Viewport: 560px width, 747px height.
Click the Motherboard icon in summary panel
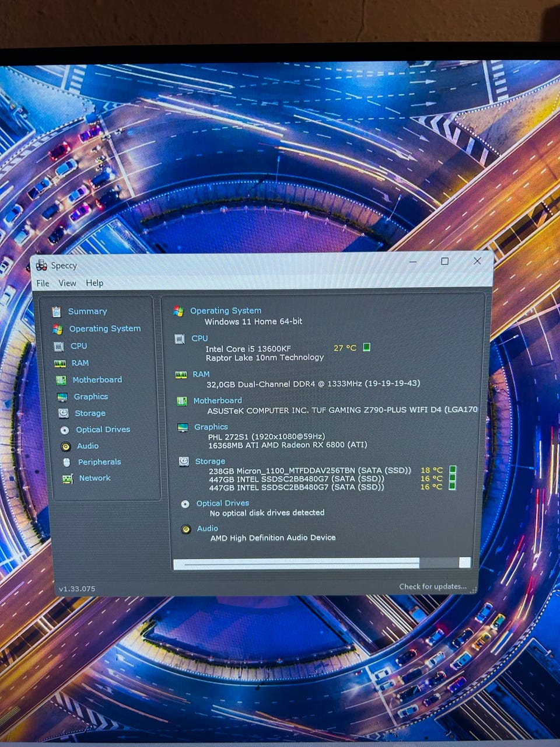(x=182, y=402)
